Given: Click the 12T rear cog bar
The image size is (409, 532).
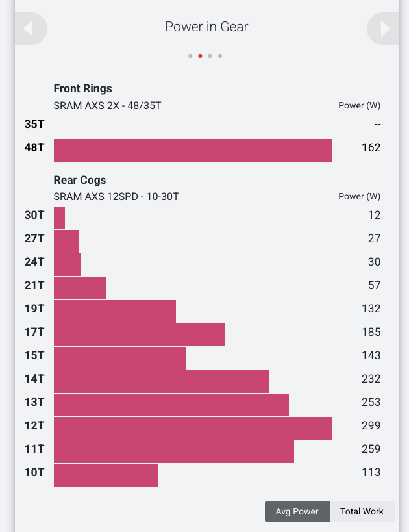Looking at the screenshot, I should [x=192, y=428].
